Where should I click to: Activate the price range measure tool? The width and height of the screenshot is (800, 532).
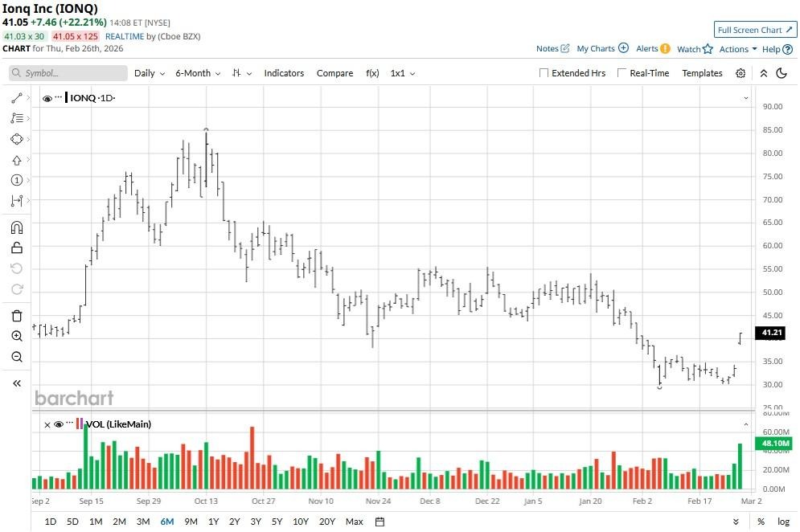point(17,200)
